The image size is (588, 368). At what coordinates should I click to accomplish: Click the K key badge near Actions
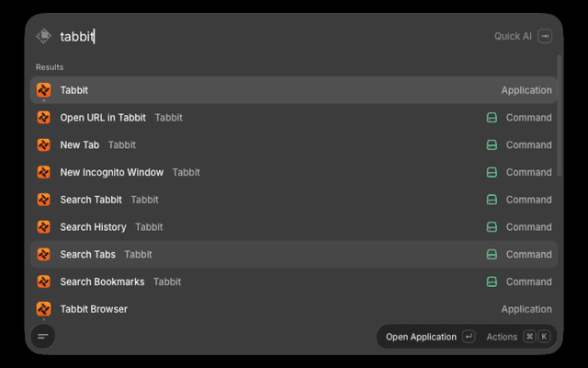pos(544,337)
